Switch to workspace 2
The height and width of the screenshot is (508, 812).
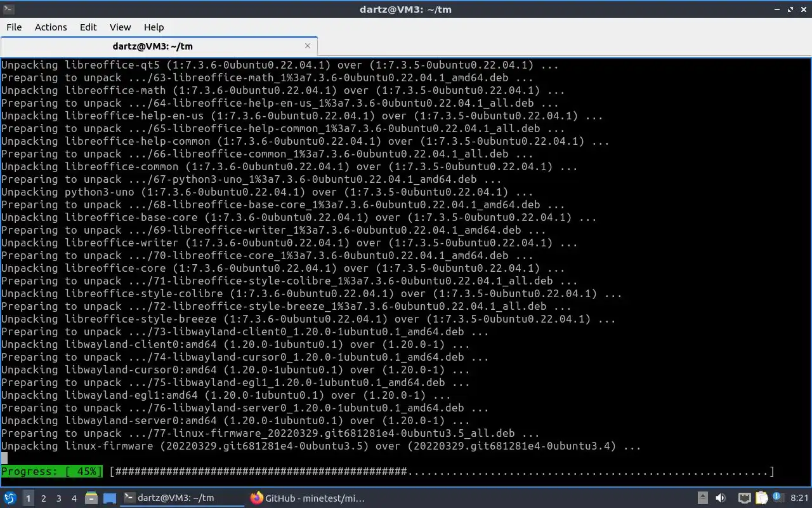point(43,498)
